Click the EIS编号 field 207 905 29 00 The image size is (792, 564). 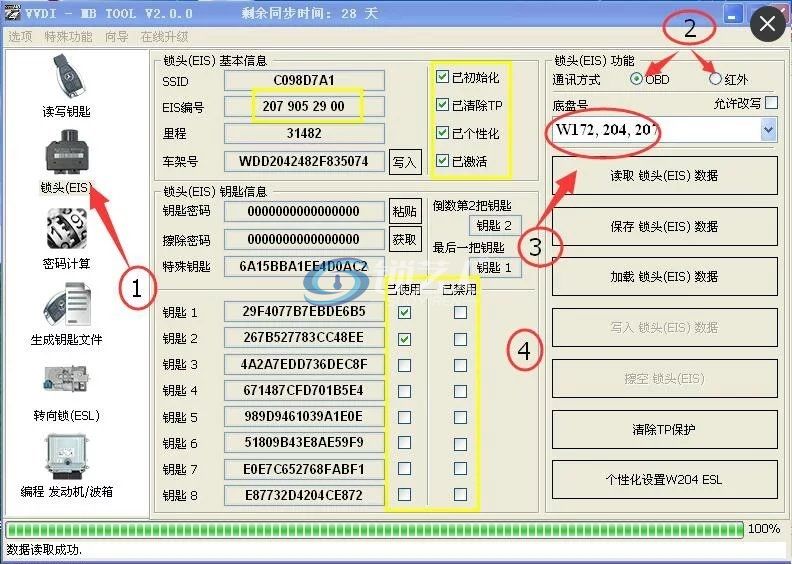tap(304, 107)
